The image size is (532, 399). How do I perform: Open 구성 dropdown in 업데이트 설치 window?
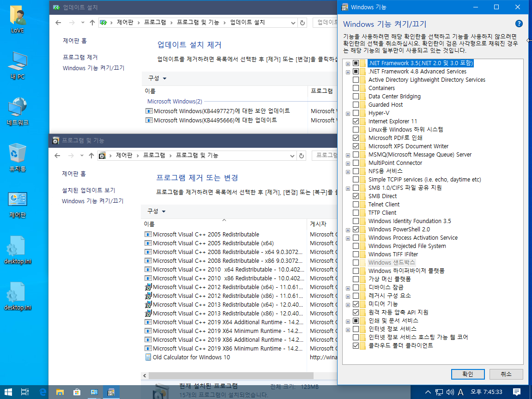pyautogui.click(x=157, y=79)
